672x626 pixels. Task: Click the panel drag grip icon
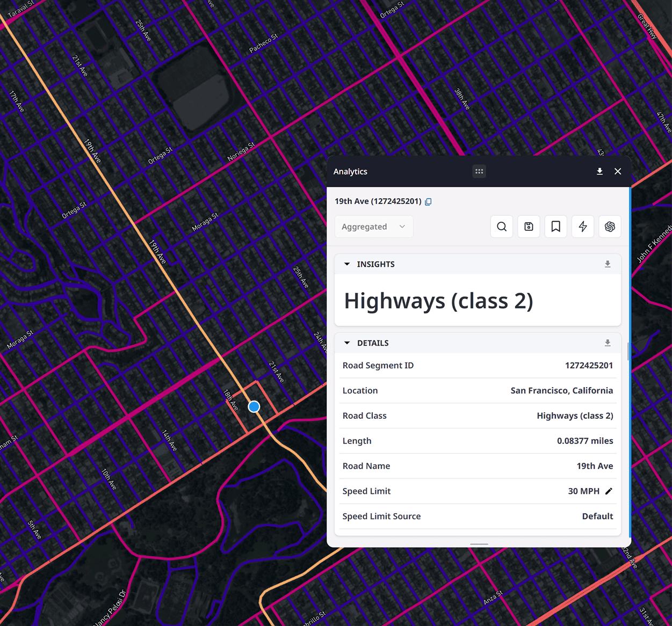(479, 171)
